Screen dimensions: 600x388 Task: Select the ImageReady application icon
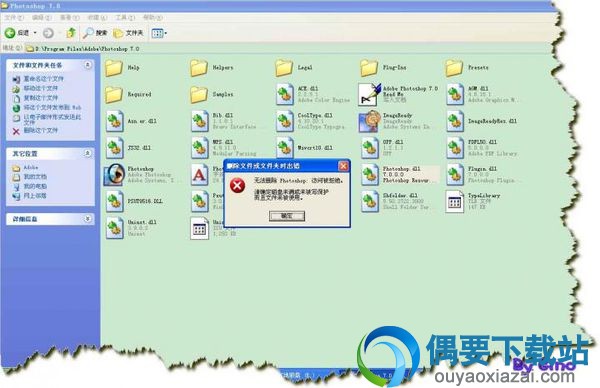tap(369, 121)
